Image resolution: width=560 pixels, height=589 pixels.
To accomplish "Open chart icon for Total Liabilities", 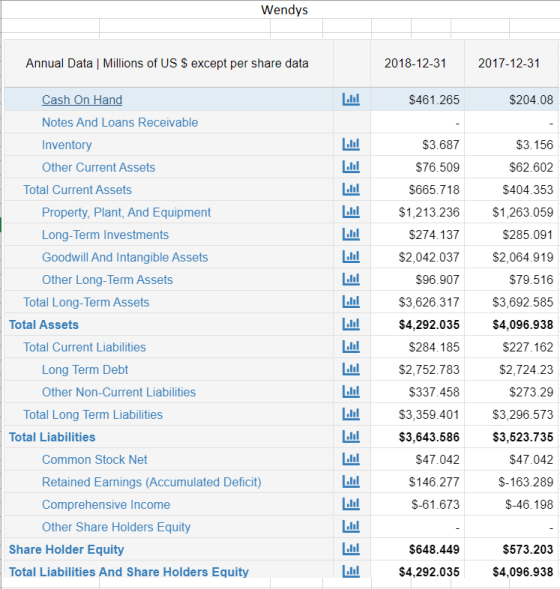I will [x=351, y=436].
